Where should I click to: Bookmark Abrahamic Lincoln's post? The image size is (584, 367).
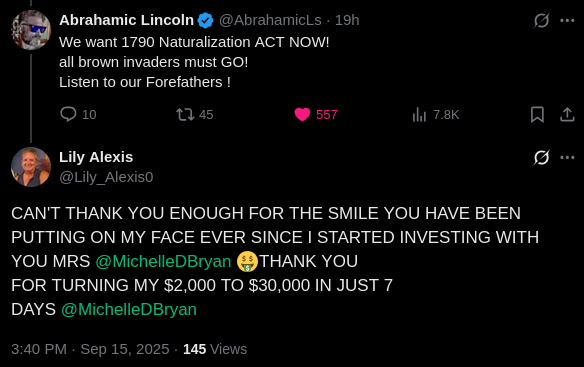[x=537, y=114]
